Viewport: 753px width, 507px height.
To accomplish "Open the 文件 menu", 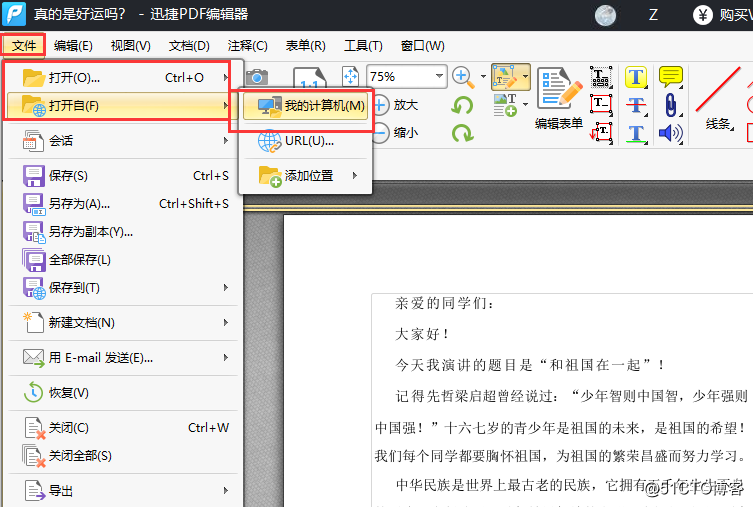I will coord(24,46).
